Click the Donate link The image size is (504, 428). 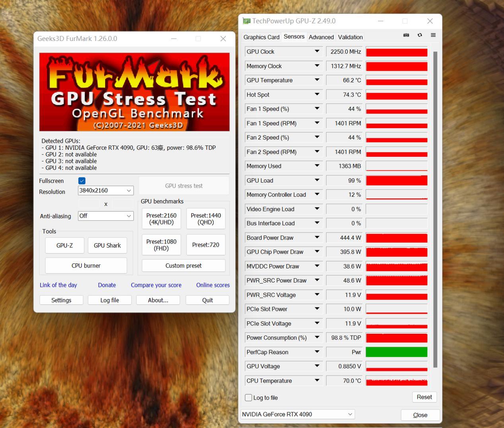tap(107, 285)
